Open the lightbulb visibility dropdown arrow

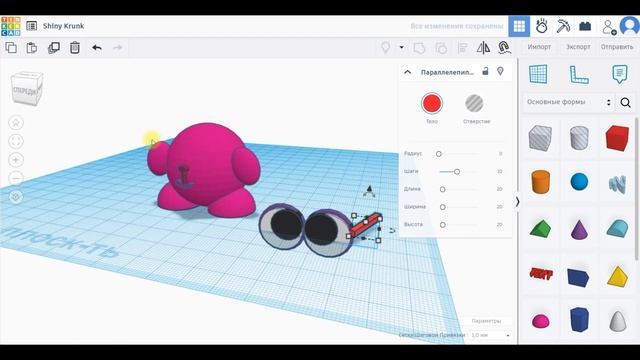pyautogui.click(x=402, y=48)
